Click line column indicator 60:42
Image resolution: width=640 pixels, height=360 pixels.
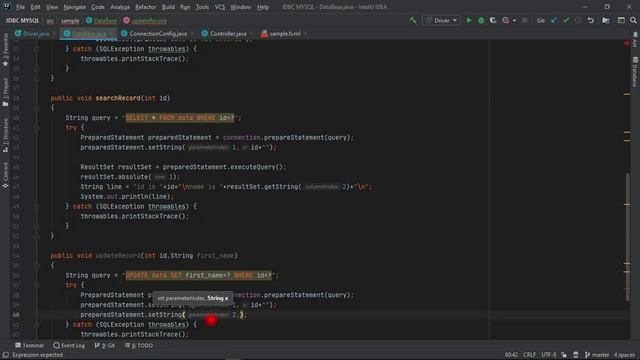[x=511, y=355]
